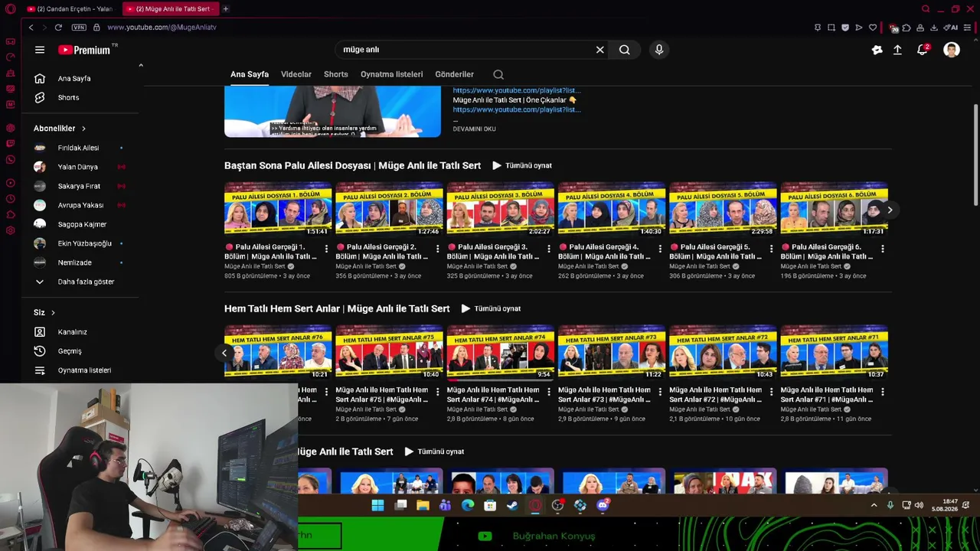Open Opera sidebar settings gear
980x551 pixels.
[x=11, y=230]
